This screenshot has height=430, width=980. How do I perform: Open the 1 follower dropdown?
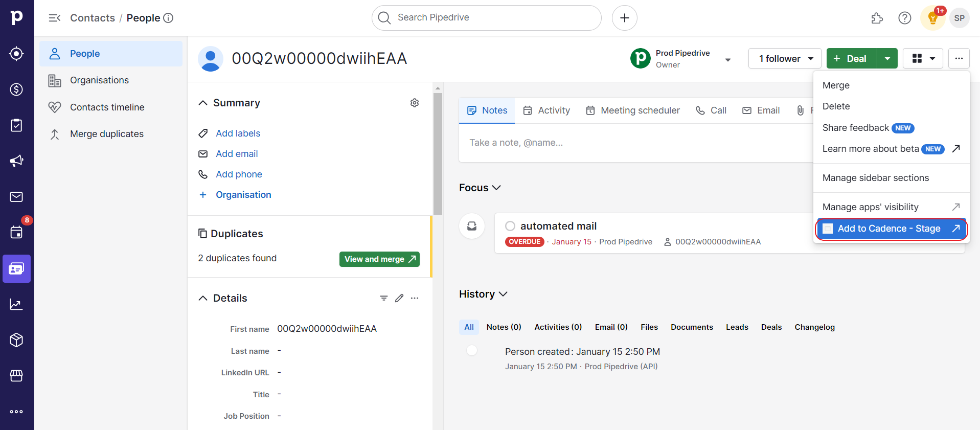click(785, 58)
